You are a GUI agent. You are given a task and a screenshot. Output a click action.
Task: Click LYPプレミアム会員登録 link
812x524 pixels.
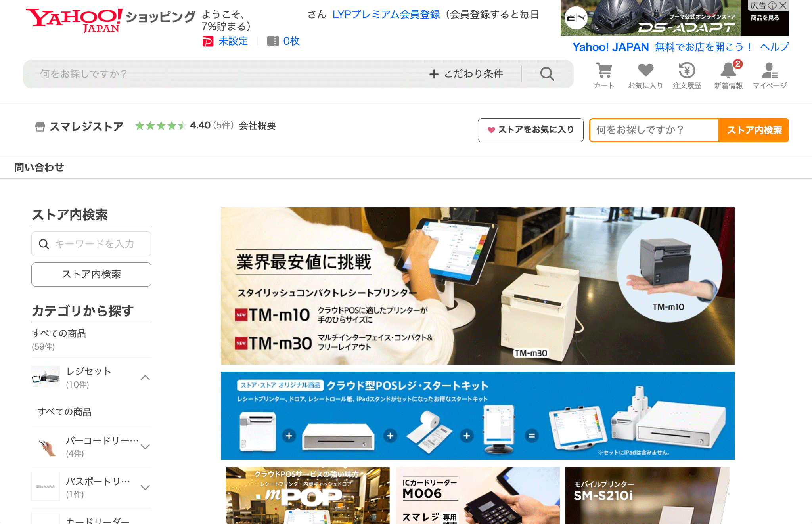(386, 15)
